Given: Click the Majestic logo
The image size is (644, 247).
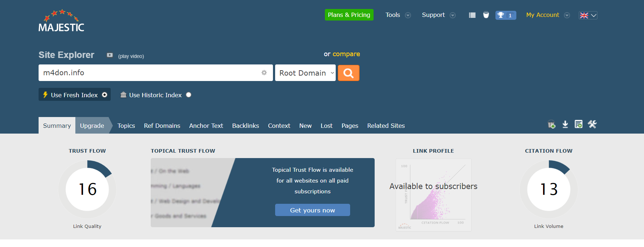Looking at the screenshot, I should (61, 21).
